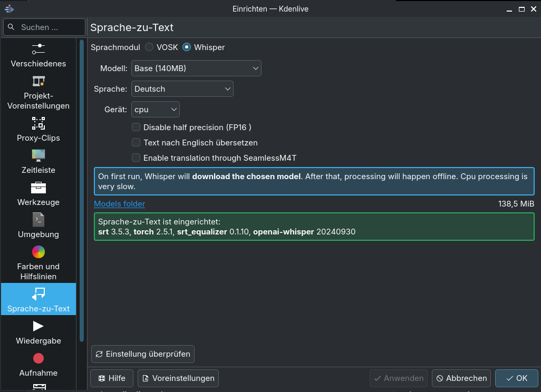This screenshot has width=541, height=392.
Task: Select the Wiedergabe play icon
Action: (x=38, y=326)
